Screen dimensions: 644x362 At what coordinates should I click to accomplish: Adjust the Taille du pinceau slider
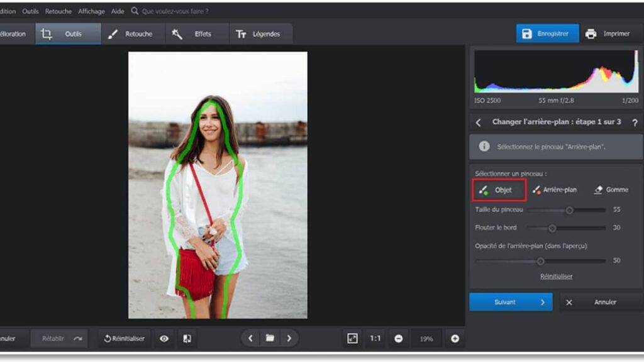[x=567, y=210]
